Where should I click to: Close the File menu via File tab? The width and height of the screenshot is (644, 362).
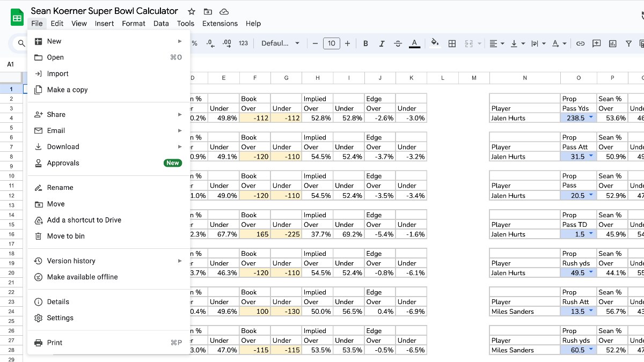(37, 24)
